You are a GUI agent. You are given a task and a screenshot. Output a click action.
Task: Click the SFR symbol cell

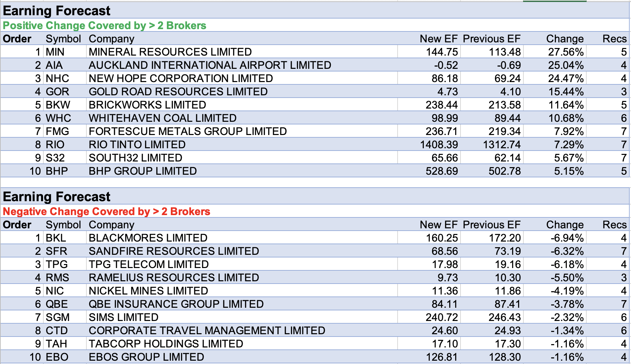(56, 251)
